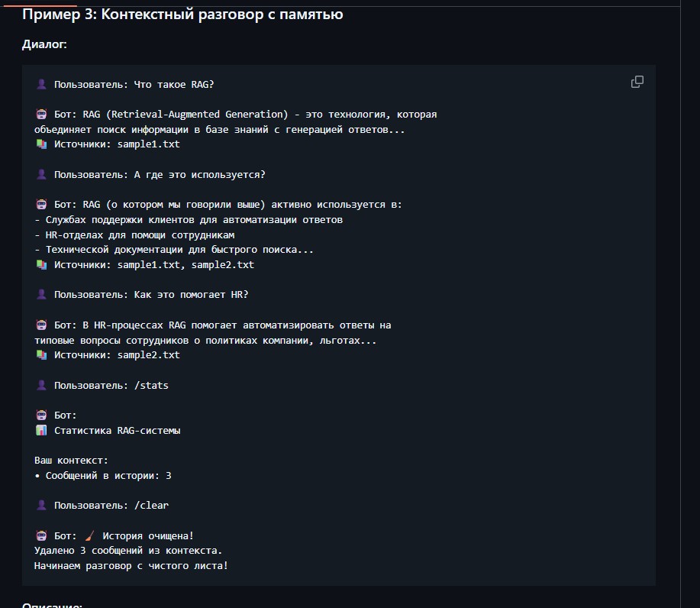This screenshot has width=700, height=608.
Task: Click books icon beside "sample1.txt, sample2.txt" sources
Action: coord(41,265)
